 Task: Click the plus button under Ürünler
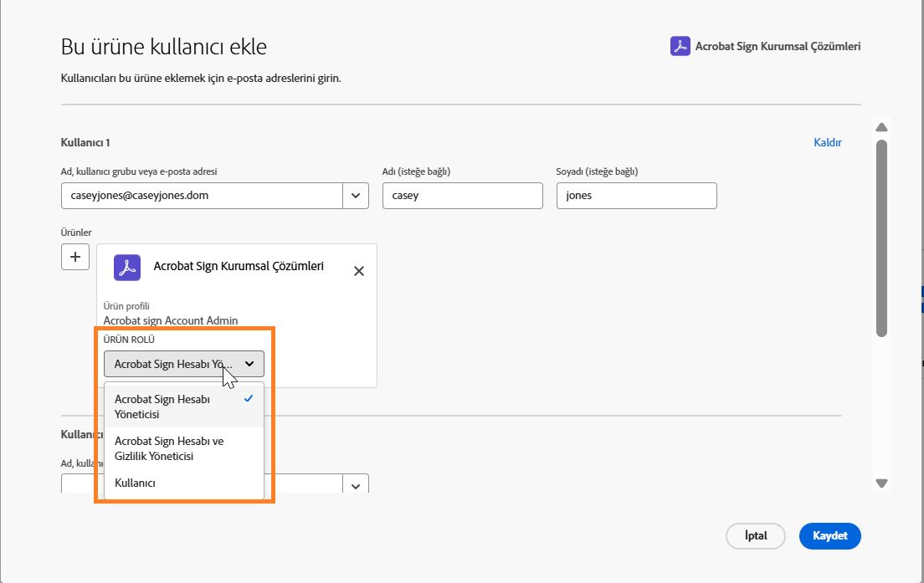tap(75, 257)
